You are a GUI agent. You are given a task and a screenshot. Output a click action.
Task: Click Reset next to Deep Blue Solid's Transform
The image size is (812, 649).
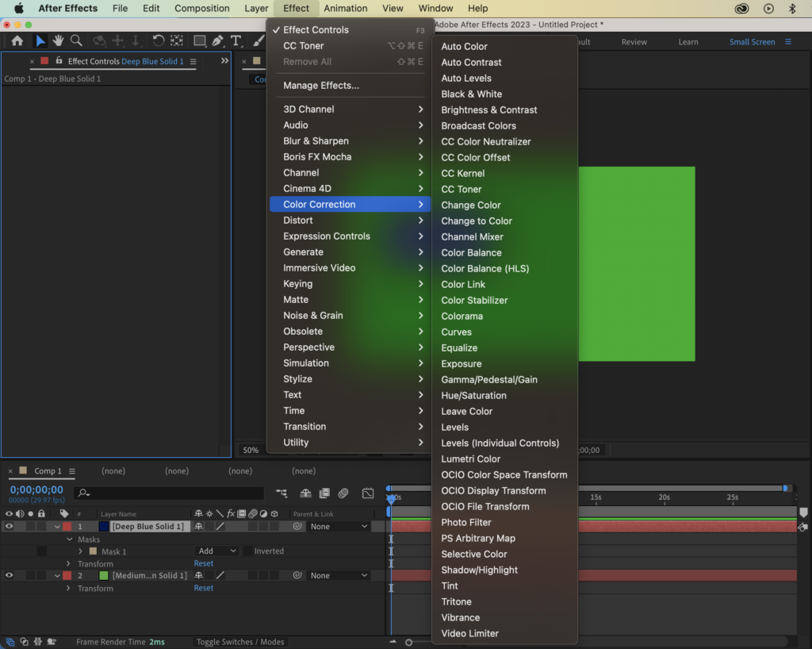tap(203, 563)
